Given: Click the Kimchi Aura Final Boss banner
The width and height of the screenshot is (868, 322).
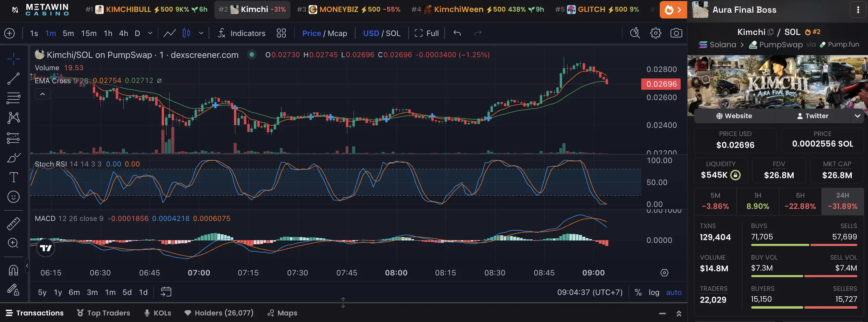Looking at the screenshot, I should pyautogui.click(x=778, y=82).
